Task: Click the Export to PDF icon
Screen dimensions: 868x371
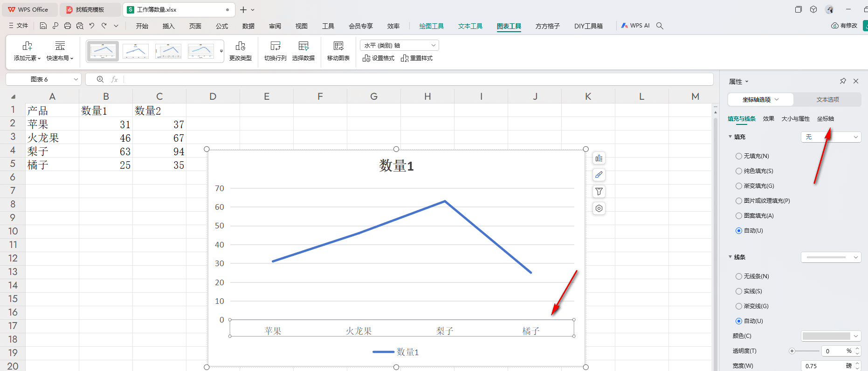Action: 55,26
